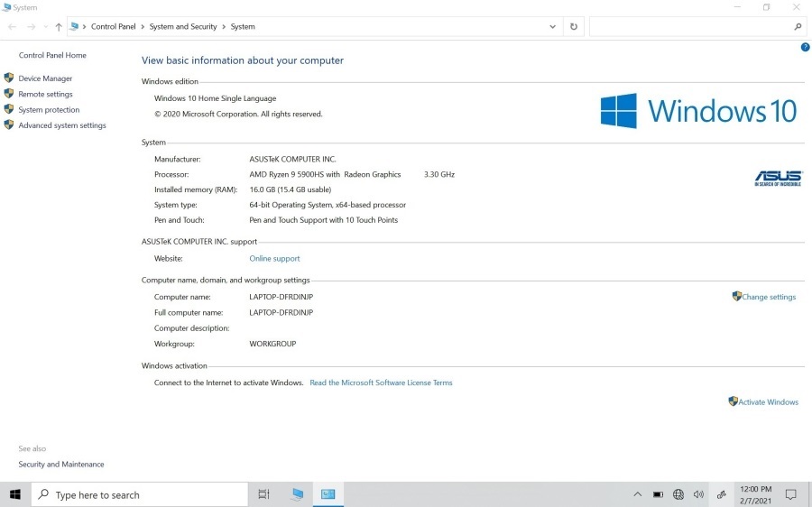Select the Computer name value LAPTOP-DFRDINJP

point(281,297)
